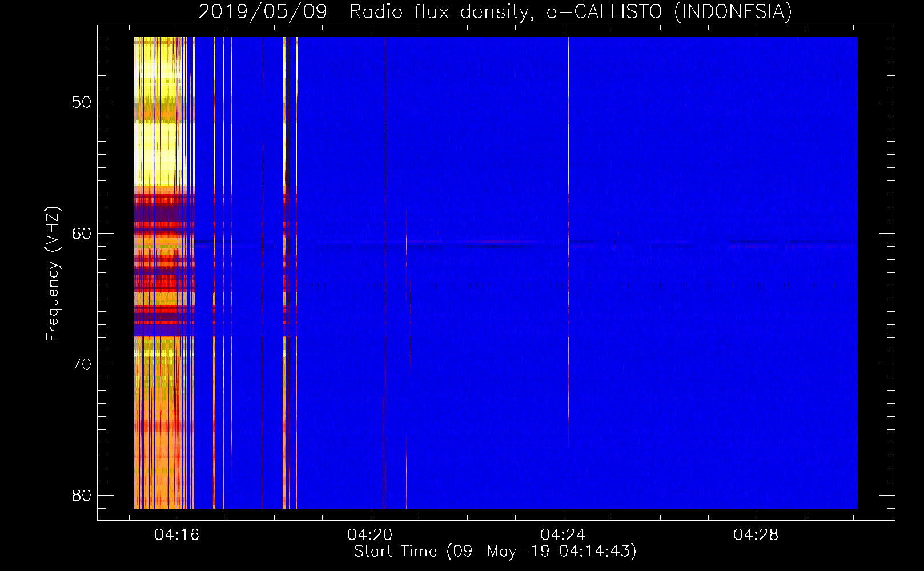Click the plot title "2019/05/09 Radio flux density, e-CALLISTO (INDONESIA)"

click(495, 12)
